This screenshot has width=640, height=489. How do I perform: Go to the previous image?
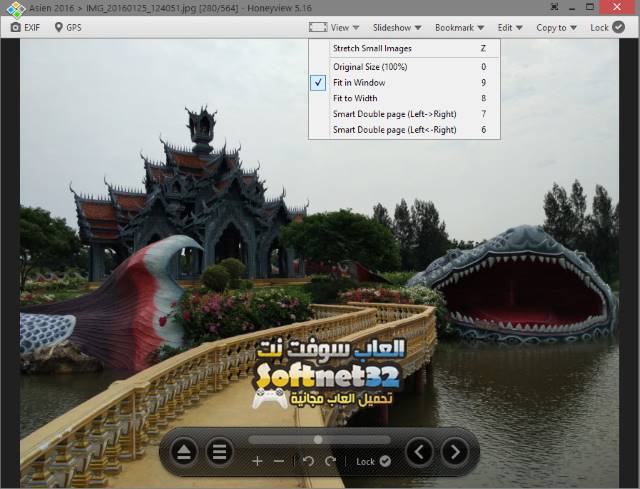click(419, 452)
